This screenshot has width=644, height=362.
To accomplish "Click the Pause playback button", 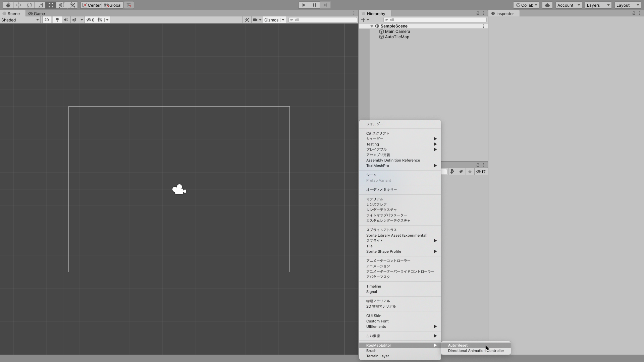I will 315,5.
